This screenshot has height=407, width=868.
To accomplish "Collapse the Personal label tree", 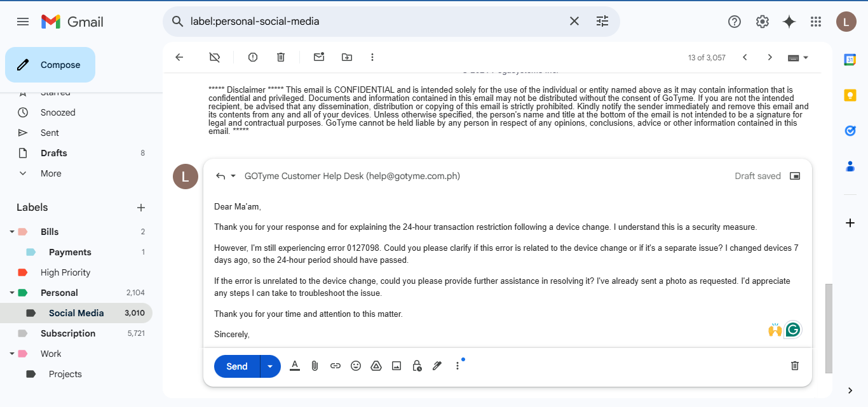I will tap(11, 293).
